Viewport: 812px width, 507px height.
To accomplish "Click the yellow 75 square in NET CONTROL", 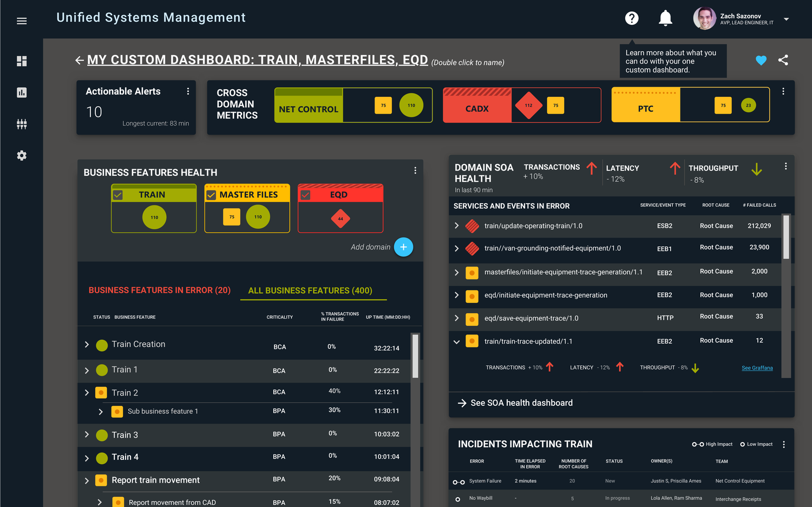I will point(383,106).
